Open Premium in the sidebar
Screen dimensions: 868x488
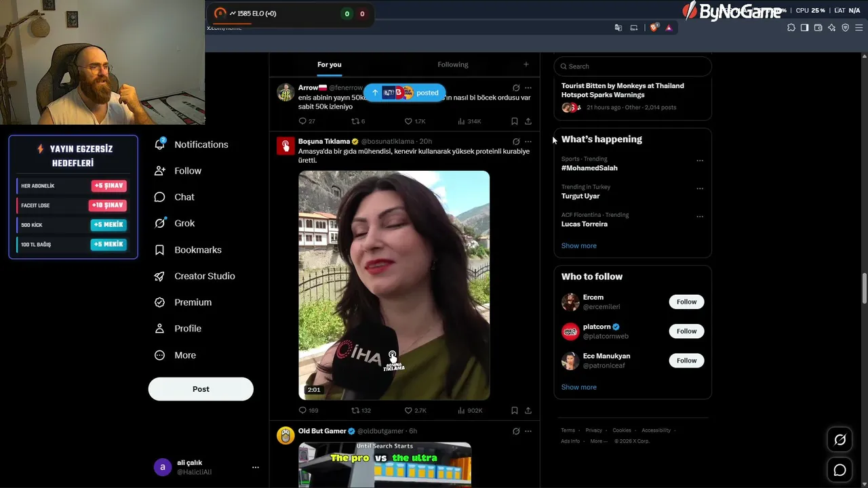point(183,302)
